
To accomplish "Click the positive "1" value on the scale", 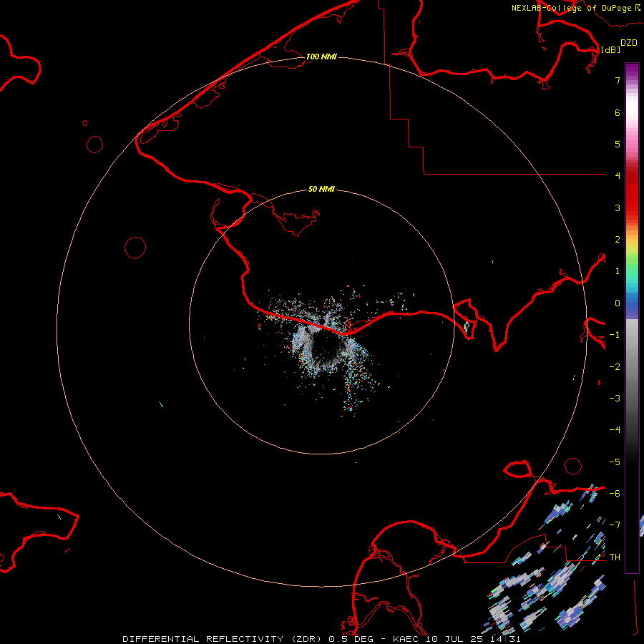I will (618, 271).
